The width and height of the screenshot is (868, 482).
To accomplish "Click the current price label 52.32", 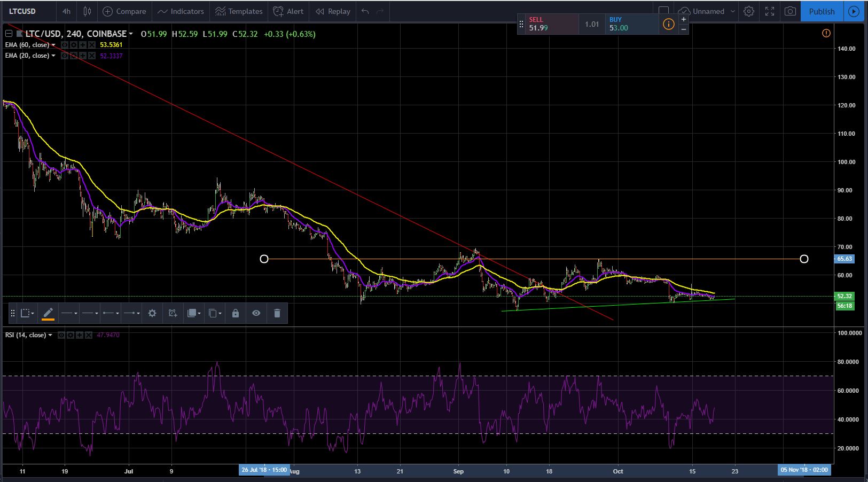I will [844, 296].
